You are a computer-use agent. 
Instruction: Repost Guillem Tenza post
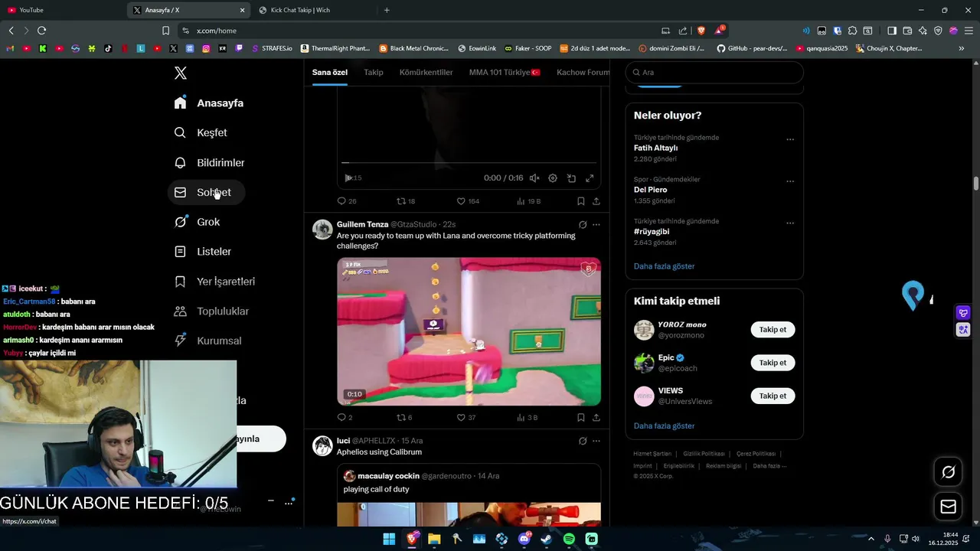coord(404,418)
